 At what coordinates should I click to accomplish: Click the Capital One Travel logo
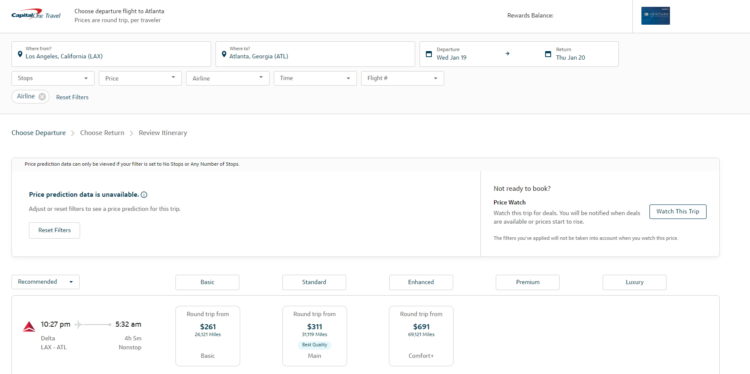[36, 15]
